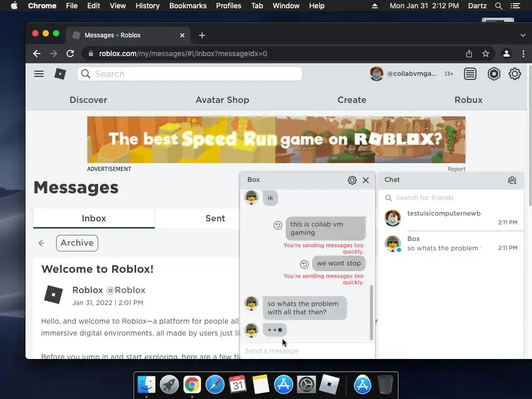This screenshot has width=532, height=399.
Task: Open Roblox app in the dock
Action: tap(329, 384)
